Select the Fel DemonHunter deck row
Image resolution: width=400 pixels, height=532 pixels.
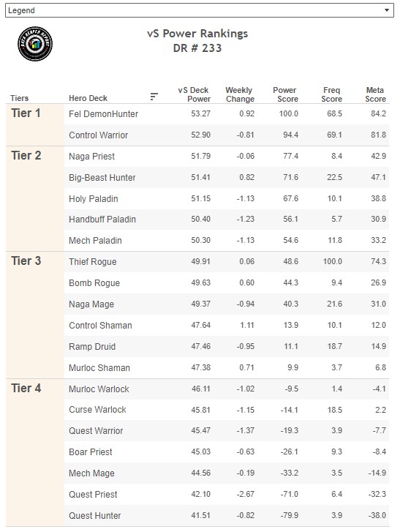coord(227,113)
